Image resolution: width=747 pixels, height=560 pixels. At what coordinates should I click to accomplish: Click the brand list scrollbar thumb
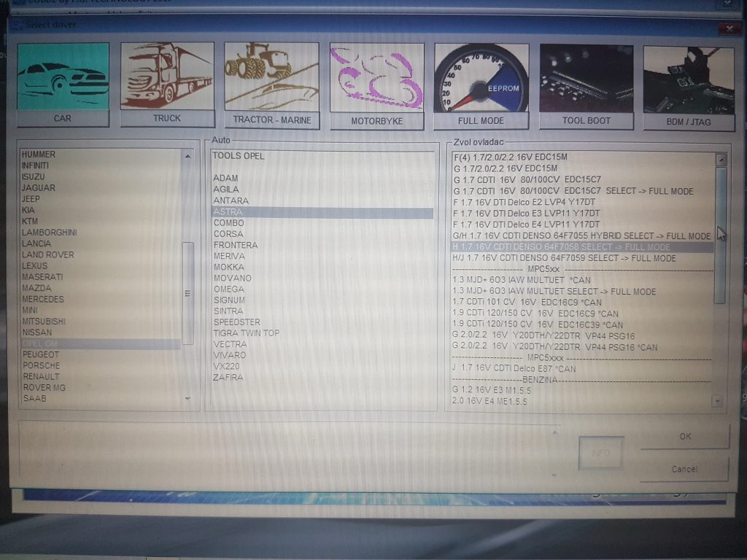(187, 293)
